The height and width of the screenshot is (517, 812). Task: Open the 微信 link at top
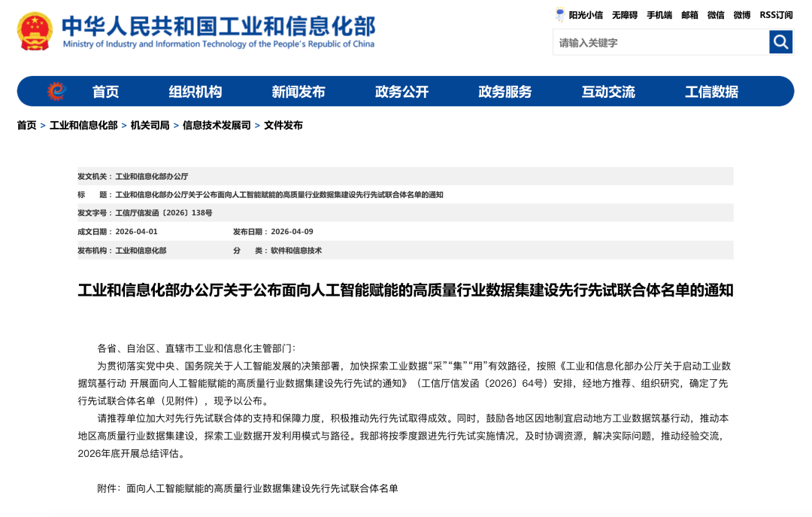[716, 15]
